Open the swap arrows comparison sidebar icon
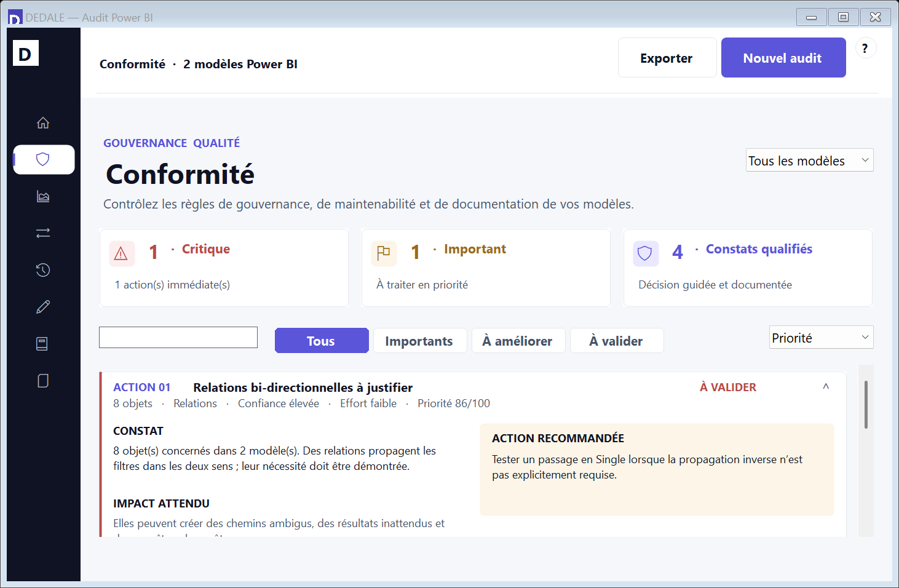This screenshot has height=588, width=899. click(x=43, y=233)
